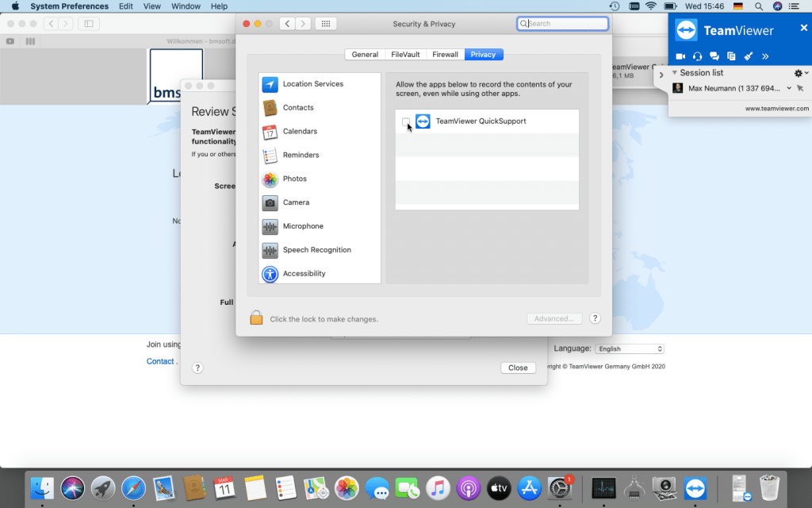
Task: Open App Store from the Dock
Action: (529, 488)
